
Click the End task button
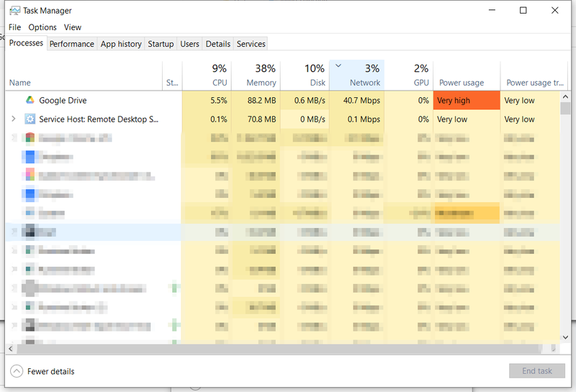click(536, 370)
